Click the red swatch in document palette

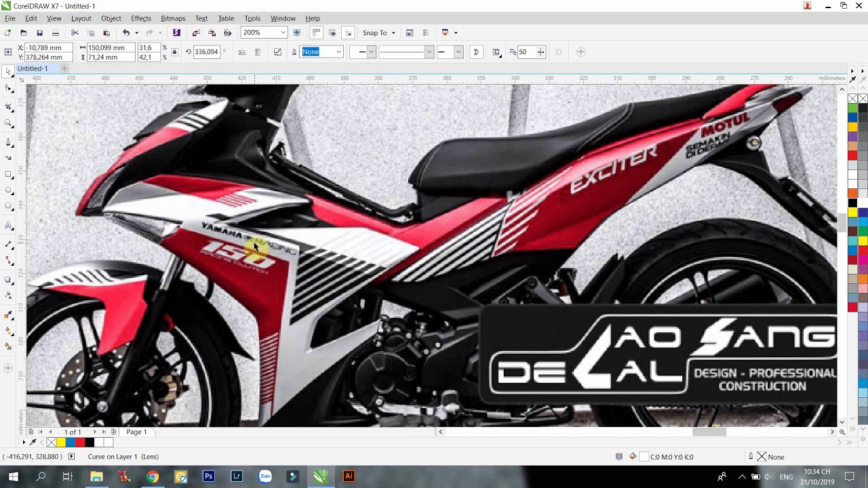pyautogui.click(x=80, y=443)
